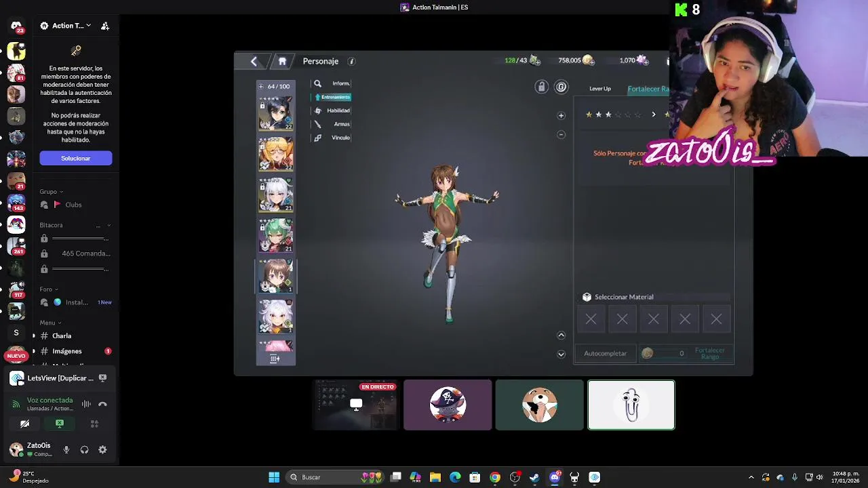Open the Personaje info icon
Viewport: 868px width, 488px height.
[351, 61]
